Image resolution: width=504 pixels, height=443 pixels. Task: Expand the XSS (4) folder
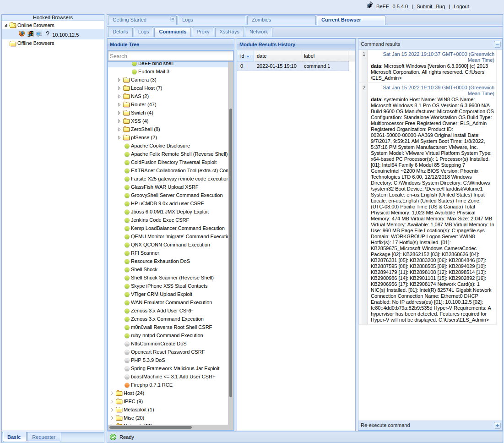[119, 121]
